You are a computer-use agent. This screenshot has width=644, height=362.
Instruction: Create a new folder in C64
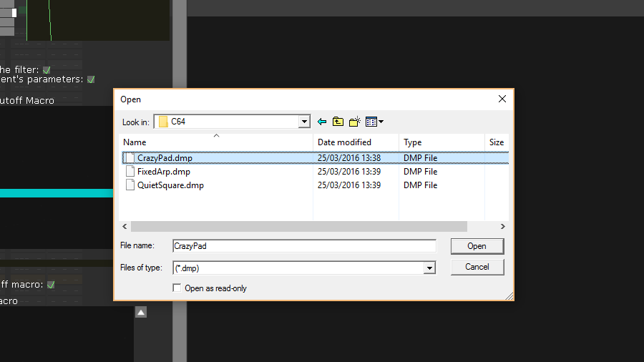point(354,122)
